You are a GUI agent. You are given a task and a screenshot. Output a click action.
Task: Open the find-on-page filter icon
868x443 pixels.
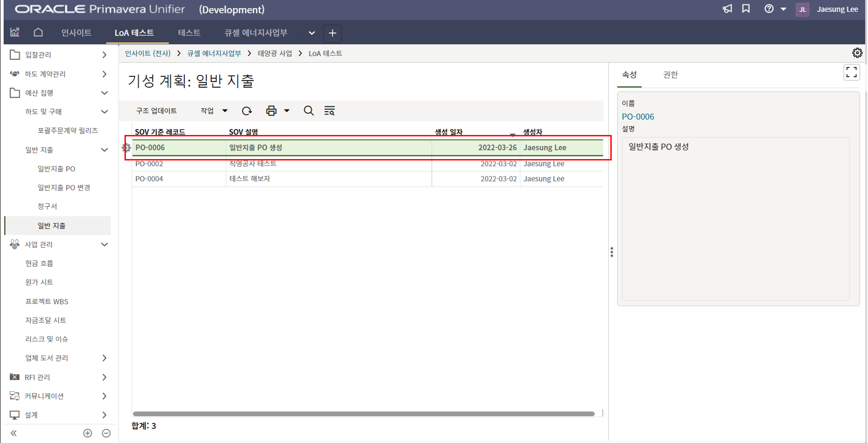[329, 111]
